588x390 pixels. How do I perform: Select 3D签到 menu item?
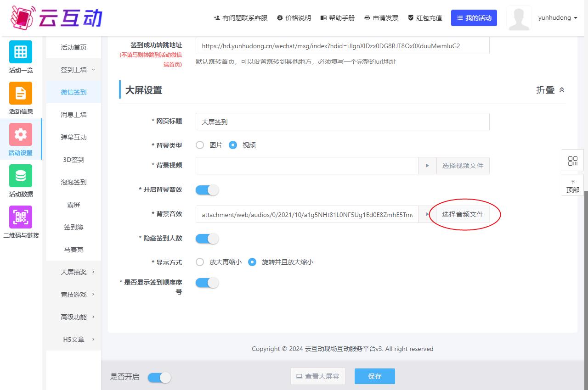[73, 160]
